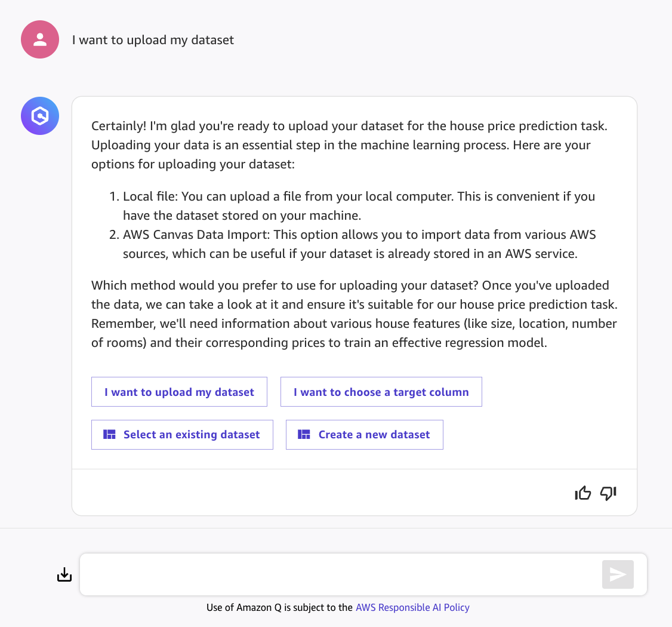Click the send message arrow button
Screen dimensions: 672x627
tap(618, 574)
